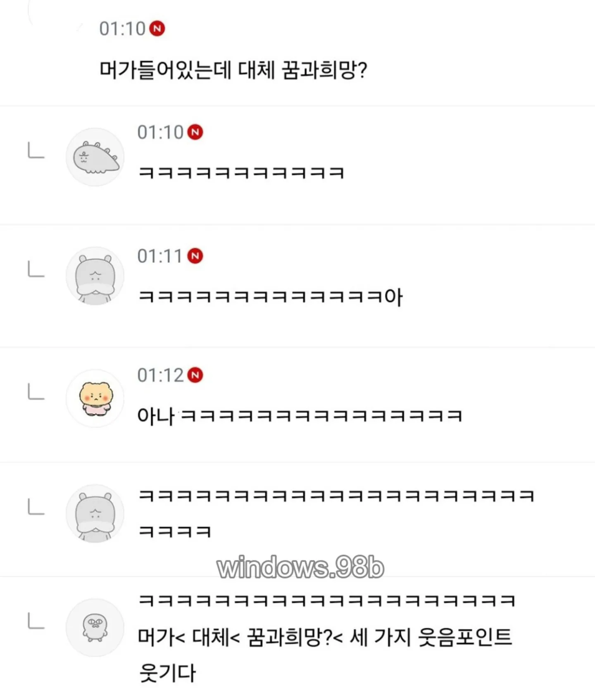The width and height of the screenshot is (595, 700).
Task: Click the windows.98b watermark text
Action: [x=300, y=568]
